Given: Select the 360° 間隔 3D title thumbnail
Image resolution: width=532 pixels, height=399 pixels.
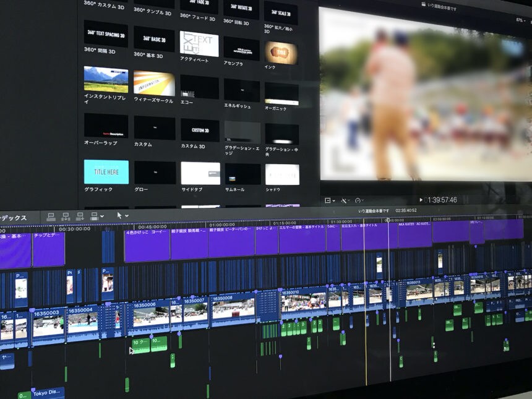Looking at the screenshot, I should [x=106, y=33].
